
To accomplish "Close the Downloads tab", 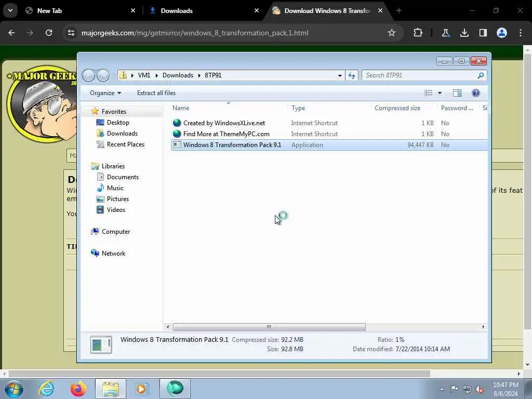I will (x=257, y=10).
